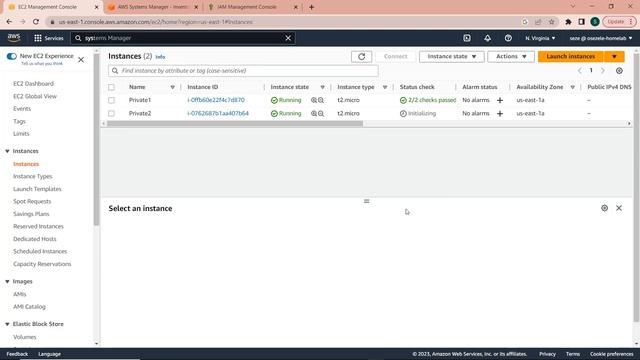Click the Launch instances button
The image size is (640, 360).
[x=571, y=56]
